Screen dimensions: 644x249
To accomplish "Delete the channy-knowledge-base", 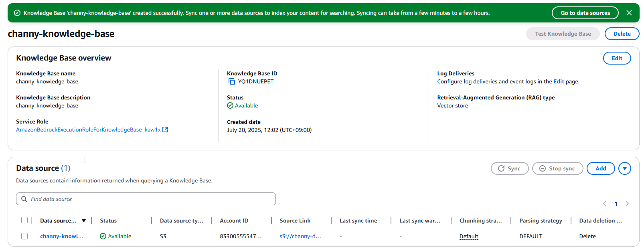I will click(x=622, y=34).
